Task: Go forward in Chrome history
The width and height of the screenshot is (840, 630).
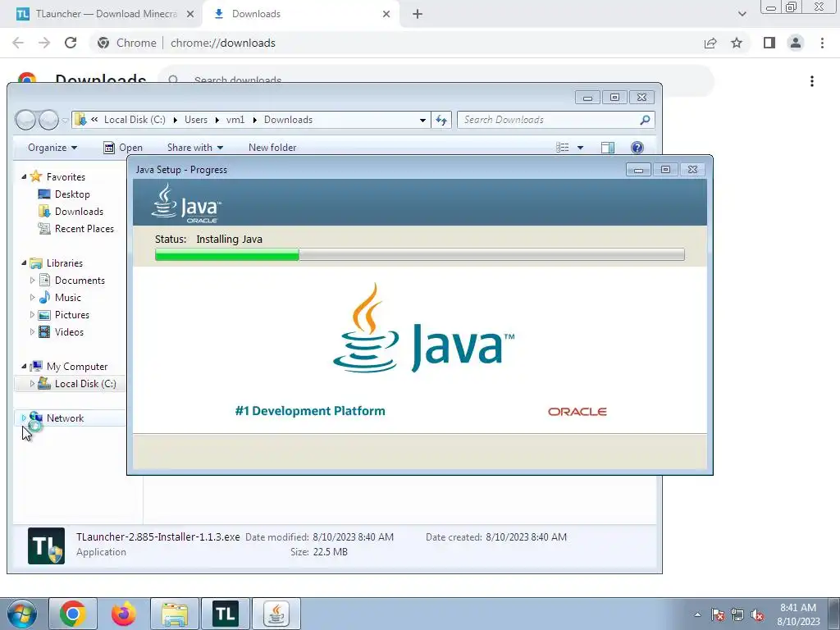Action: (x=44, y=43)
